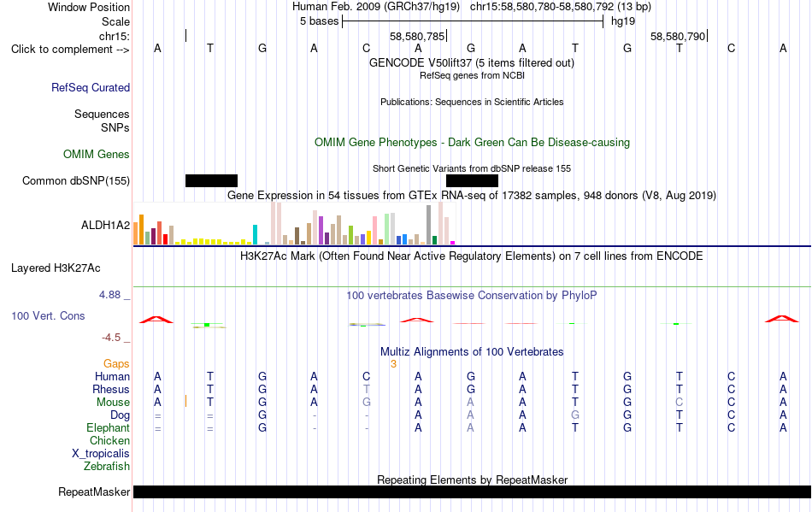Open the Layered H3K27Ac track label
The width and height of the screenshot is (812, 512).
click(56, 268)
